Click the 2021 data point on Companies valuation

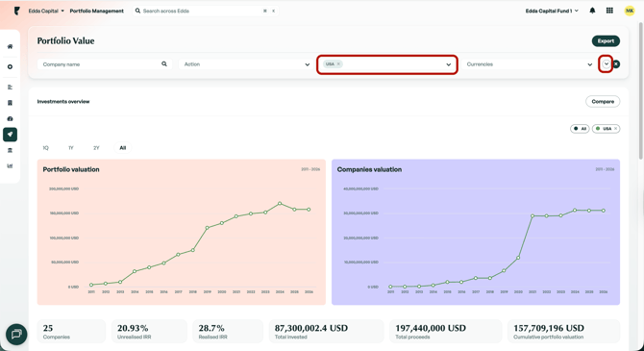(533, 215)
